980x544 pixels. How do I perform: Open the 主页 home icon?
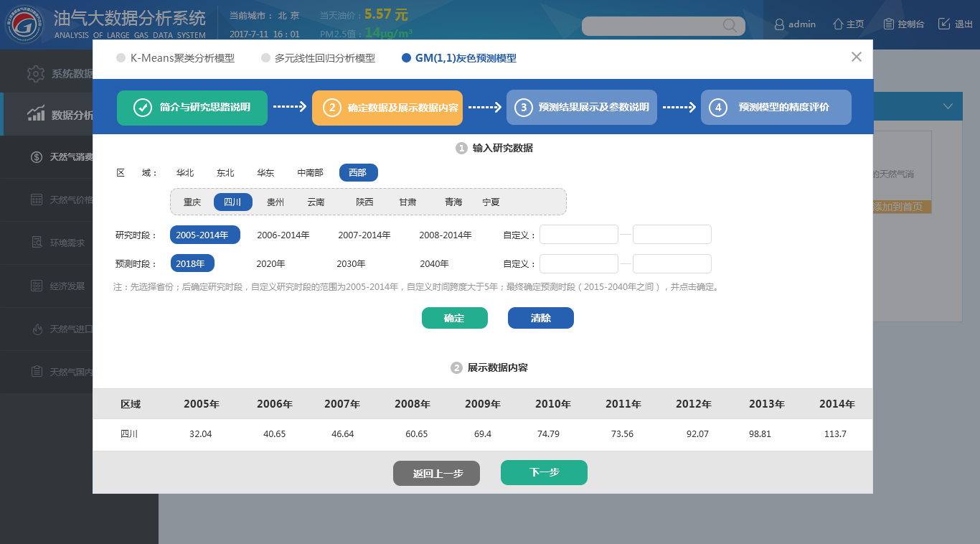837,24
